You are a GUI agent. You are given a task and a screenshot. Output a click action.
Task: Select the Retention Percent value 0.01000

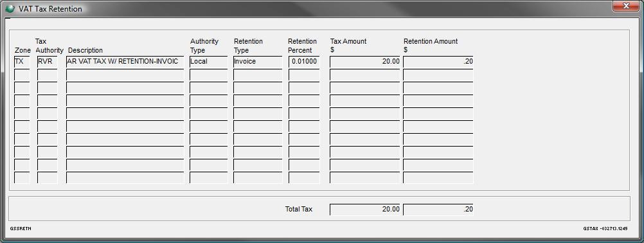(304, 62)
